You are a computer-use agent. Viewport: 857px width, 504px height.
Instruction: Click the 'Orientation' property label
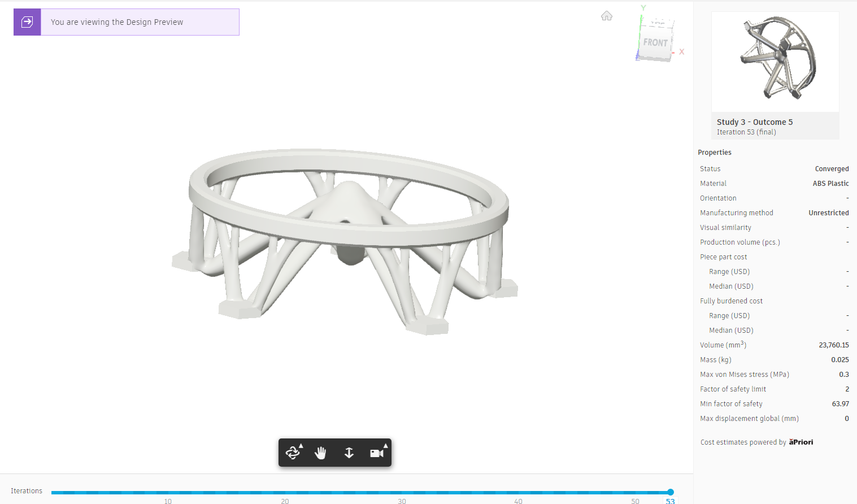(x=718, y=198)
